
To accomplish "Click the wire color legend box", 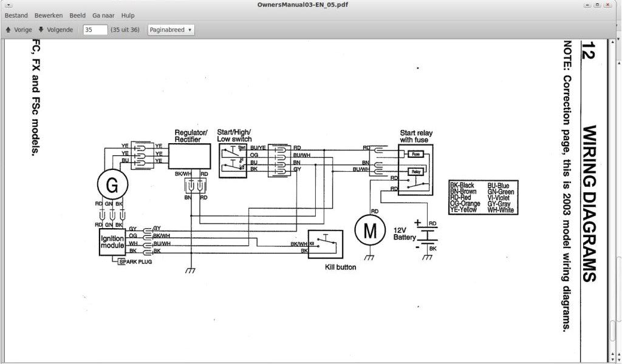I will (x=483, y=198).
